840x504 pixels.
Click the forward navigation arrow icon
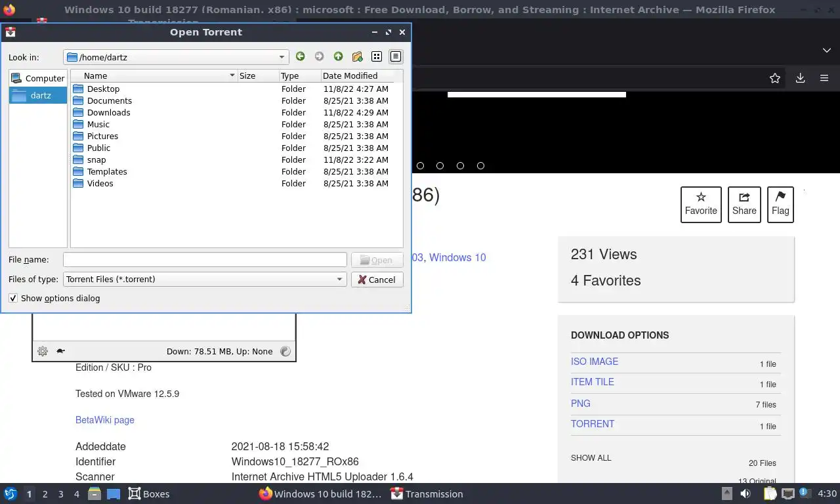319,56
